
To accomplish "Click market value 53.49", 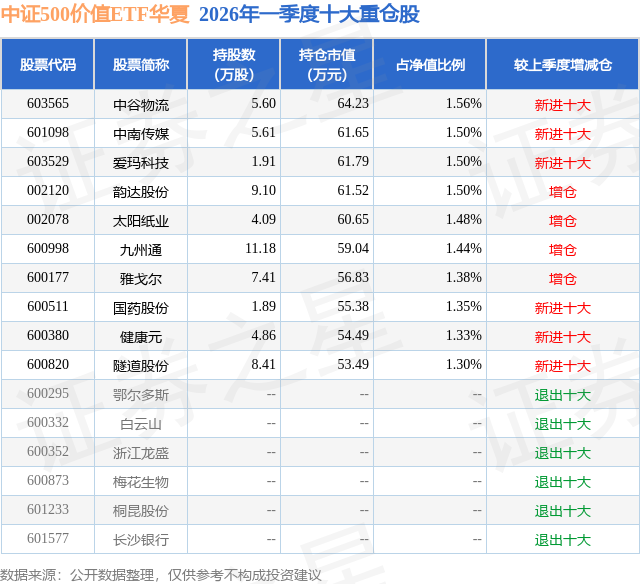I will coord(353,364).
